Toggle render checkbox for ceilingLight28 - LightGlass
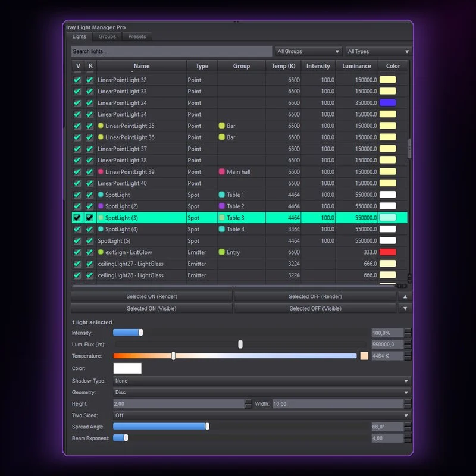This screenshot has width=476, height=476. pos(90,275)
